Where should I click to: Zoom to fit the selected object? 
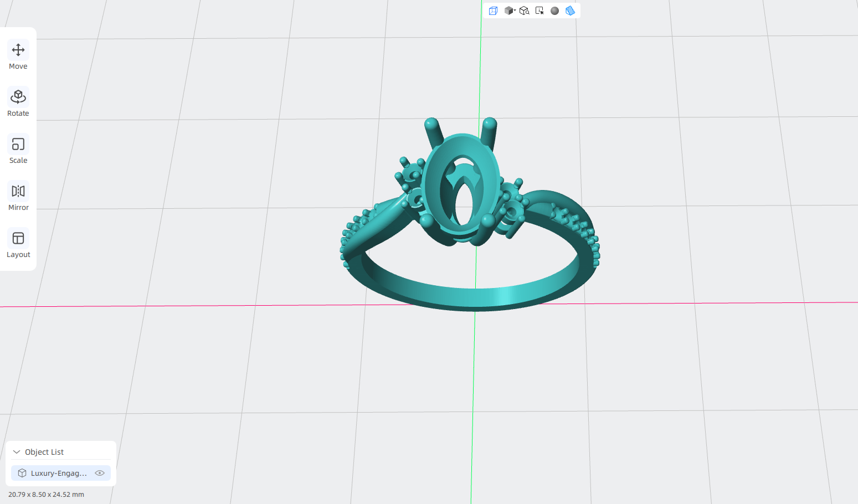click(x=525, y=11)
